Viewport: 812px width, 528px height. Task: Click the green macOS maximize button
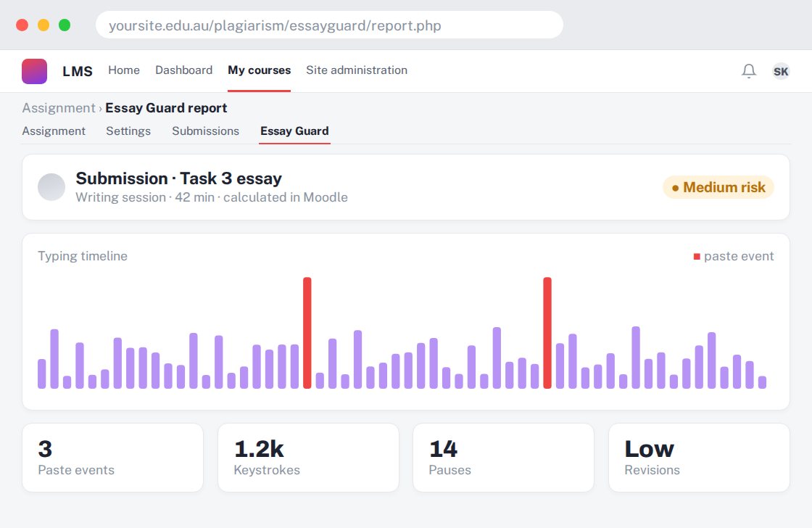click(65, 25)
